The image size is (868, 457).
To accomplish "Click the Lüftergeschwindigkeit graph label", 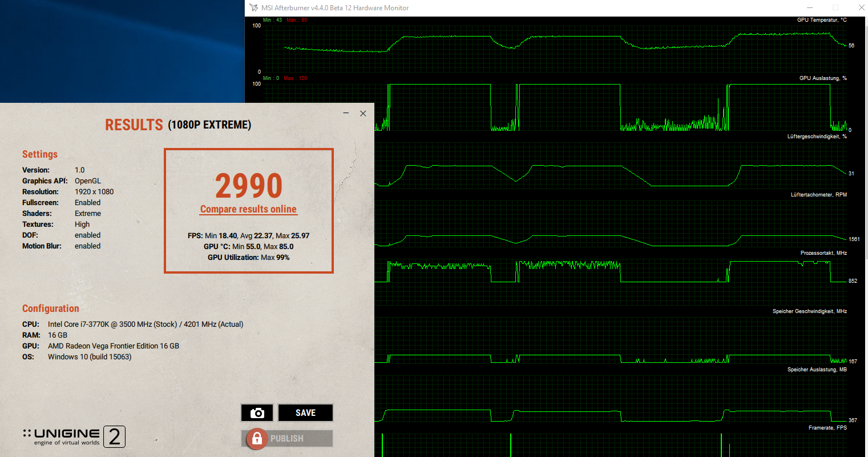I will (817, 137).
